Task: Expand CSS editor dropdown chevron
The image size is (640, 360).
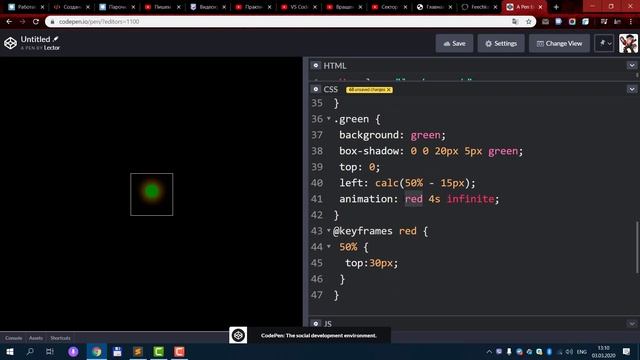Action: [632, 89]
